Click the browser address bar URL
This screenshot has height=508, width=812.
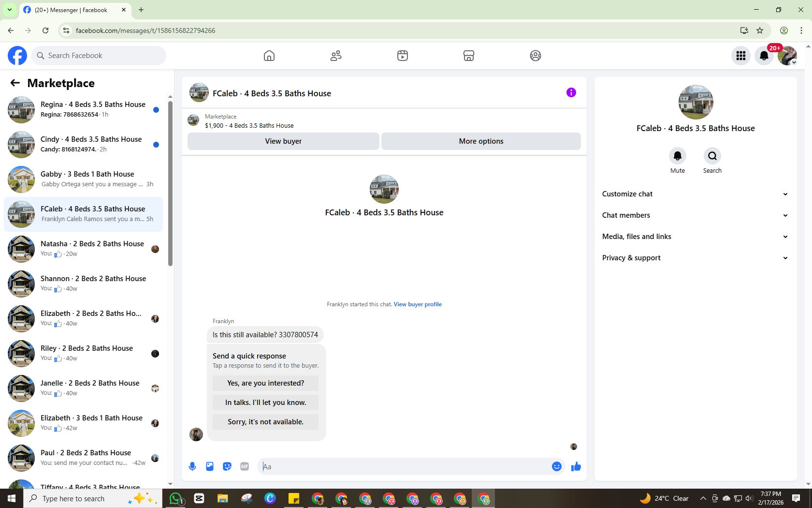(x=145, y=30)
